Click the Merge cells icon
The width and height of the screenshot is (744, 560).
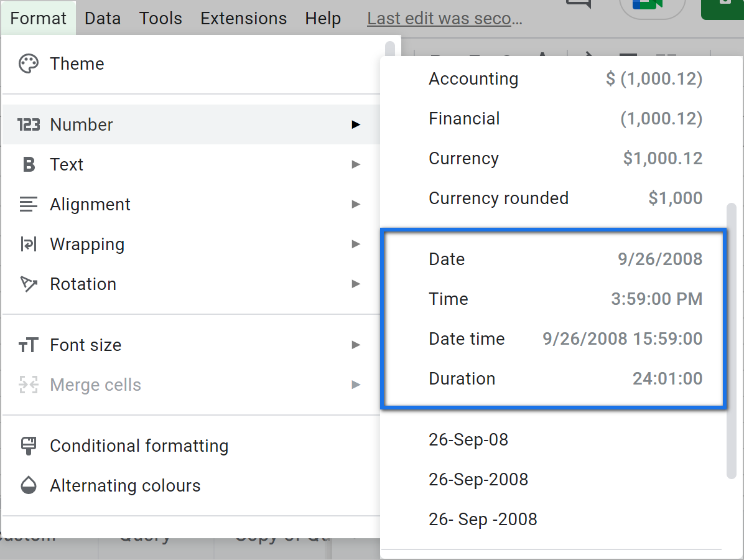tap(29, 385)
